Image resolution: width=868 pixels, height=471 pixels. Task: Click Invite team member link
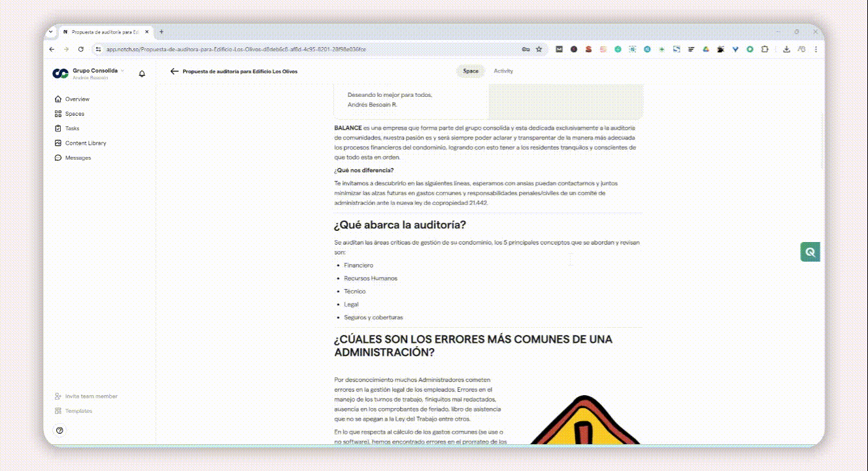tap(91, 396)
